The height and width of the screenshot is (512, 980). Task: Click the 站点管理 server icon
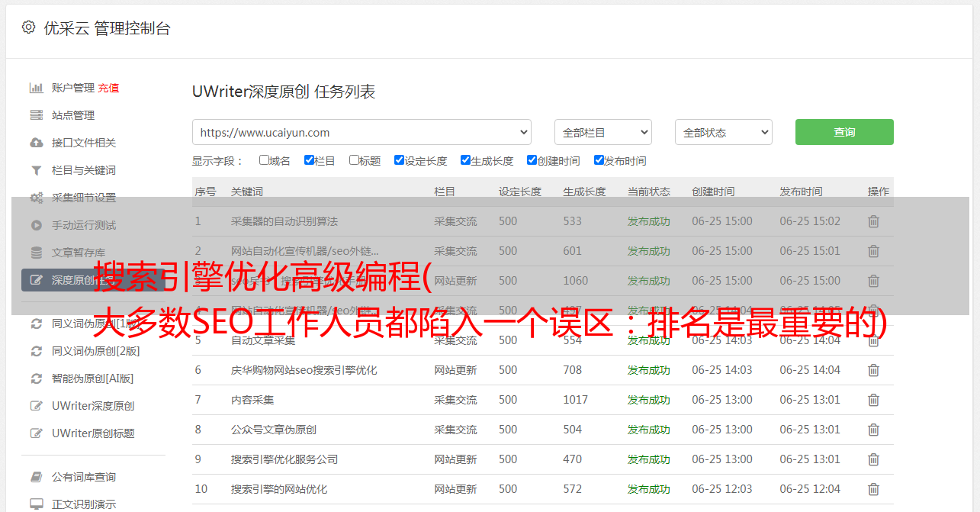coord(36,115)
